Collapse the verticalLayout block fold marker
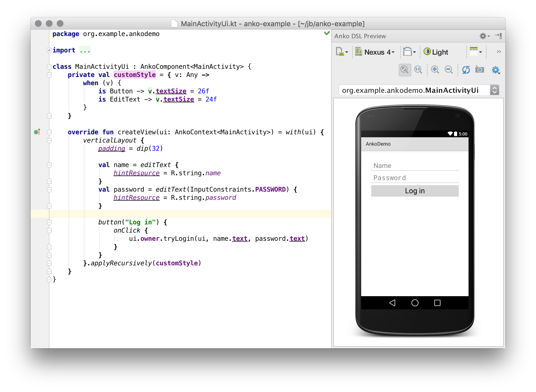The image size is (536, 392). tap(49, 140)
